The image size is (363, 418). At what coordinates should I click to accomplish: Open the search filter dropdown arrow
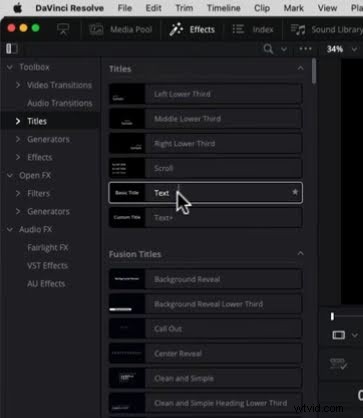pos(284,49)
